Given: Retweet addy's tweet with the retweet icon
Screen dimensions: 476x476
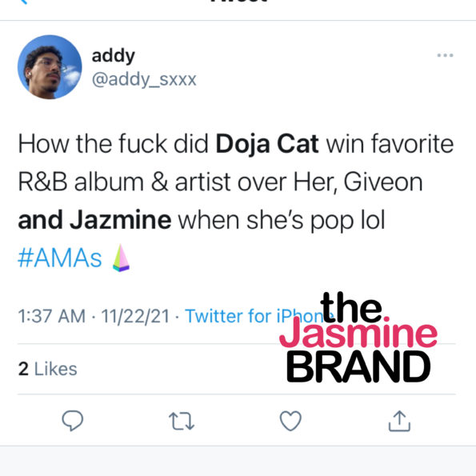Looking at the screenshot, I should pyautogui.click(x=182, y=421).
